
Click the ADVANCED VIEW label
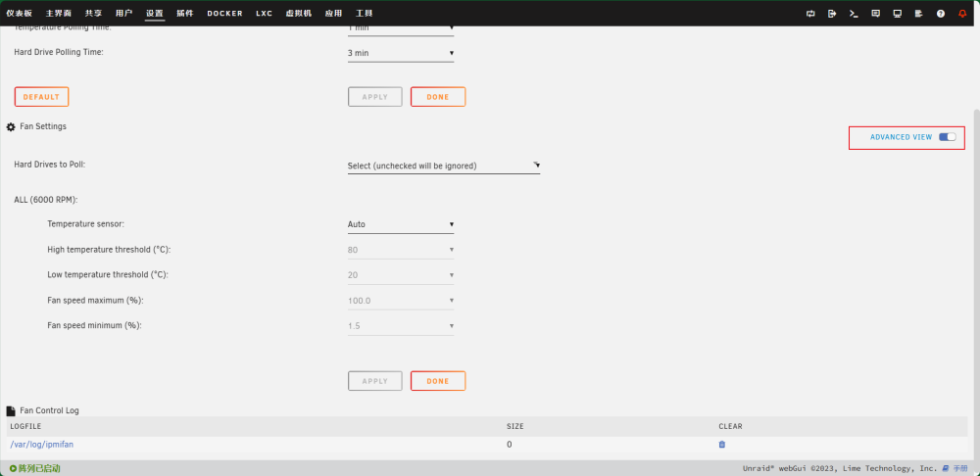click(901, 137)
